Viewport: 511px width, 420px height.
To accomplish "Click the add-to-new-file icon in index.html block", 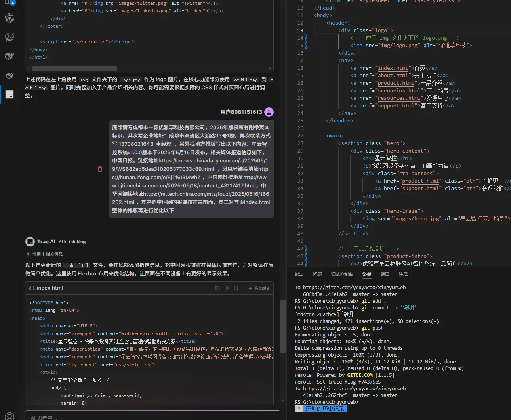I will (x=236, y=288).
